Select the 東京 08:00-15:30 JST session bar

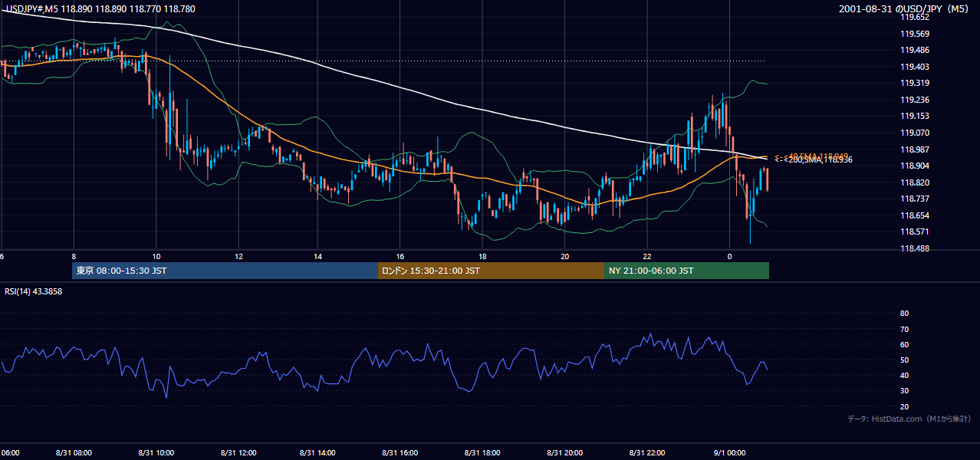(x=225, y=271)
